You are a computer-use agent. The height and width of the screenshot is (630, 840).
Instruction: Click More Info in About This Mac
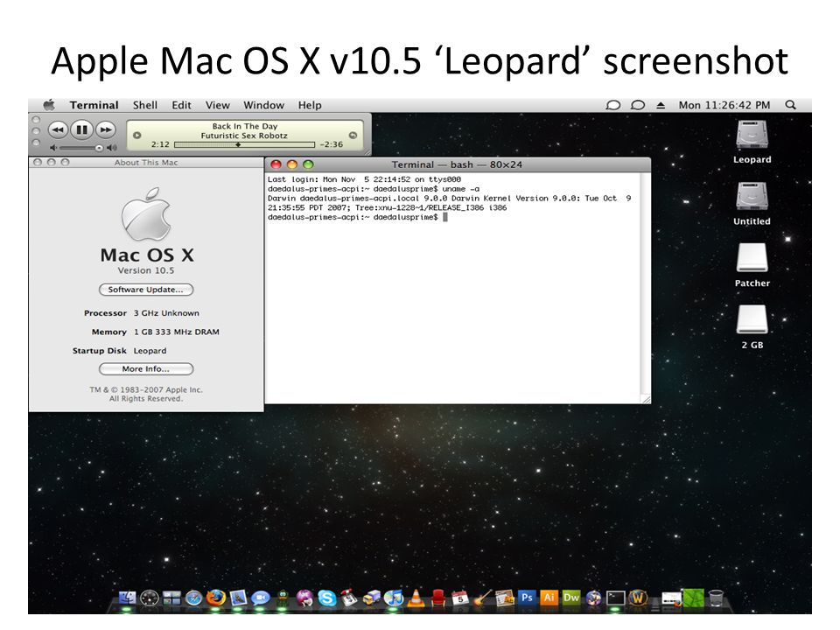tap(146, 368)
